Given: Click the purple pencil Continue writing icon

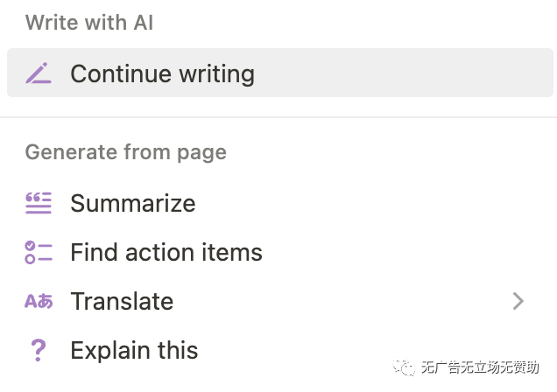Looking at the screenshot, I should point(39,73).
